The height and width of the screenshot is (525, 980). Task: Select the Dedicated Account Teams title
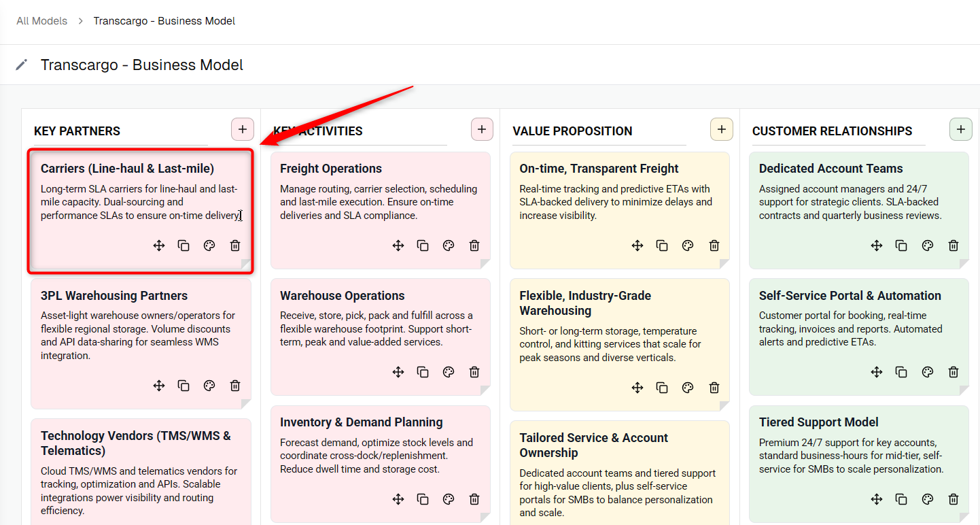tap(831, 169)
